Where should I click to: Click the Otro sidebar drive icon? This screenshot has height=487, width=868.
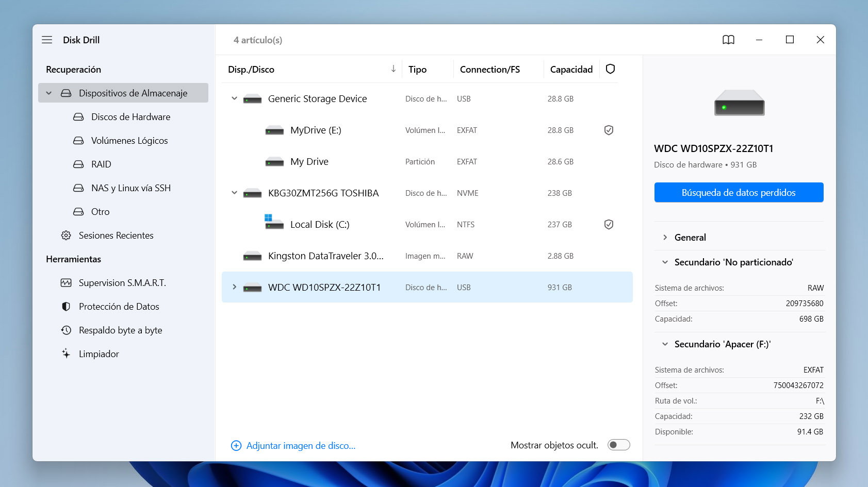tap(78, 212)
